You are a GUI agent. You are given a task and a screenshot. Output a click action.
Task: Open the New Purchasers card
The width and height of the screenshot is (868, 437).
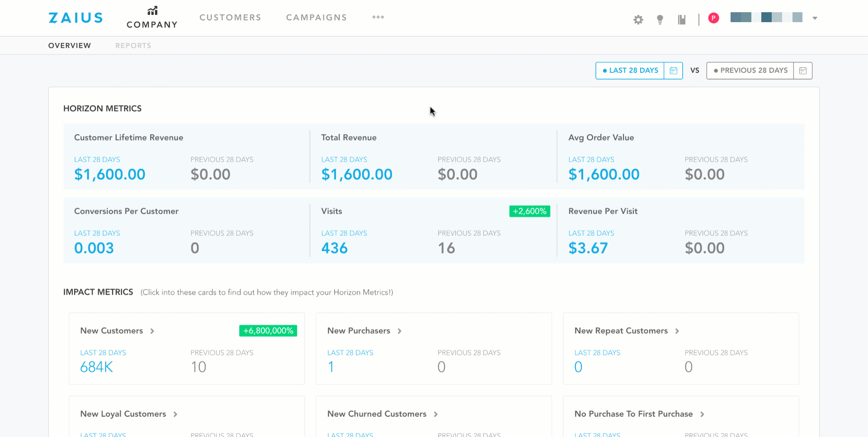click(434, 348)
